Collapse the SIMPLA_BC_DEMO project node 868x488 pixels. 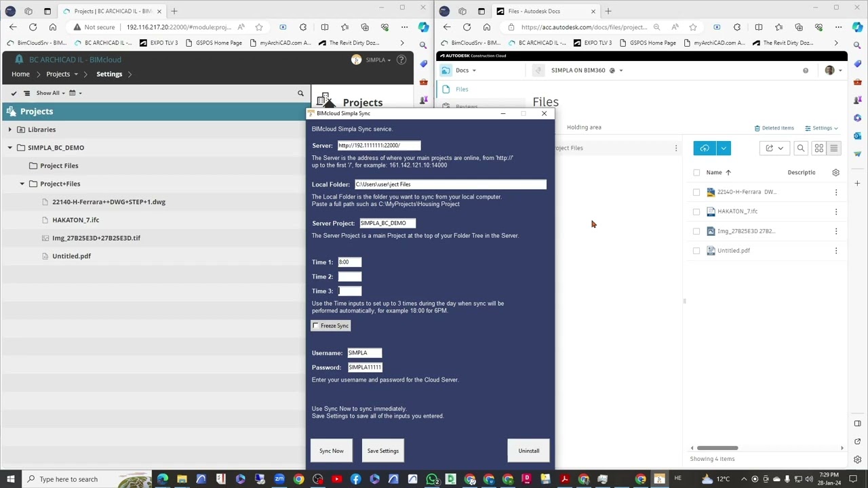pos(10,148)
